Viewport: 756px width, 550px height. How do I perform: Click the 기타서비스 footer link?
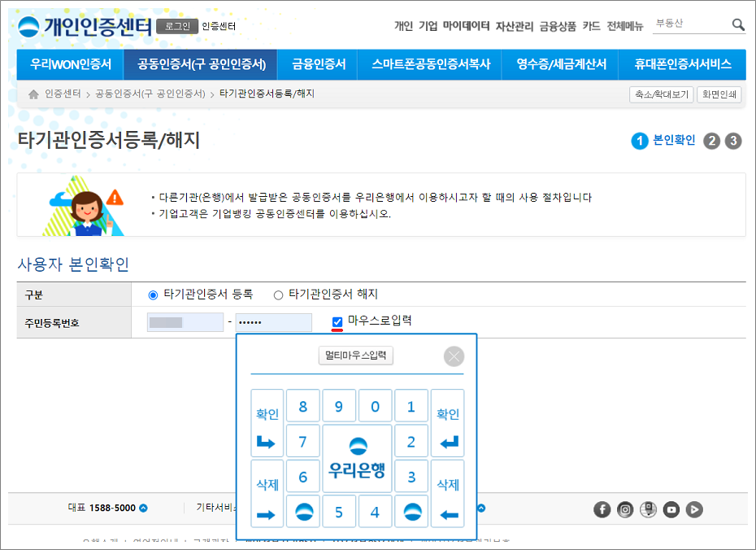click(215, 508)
